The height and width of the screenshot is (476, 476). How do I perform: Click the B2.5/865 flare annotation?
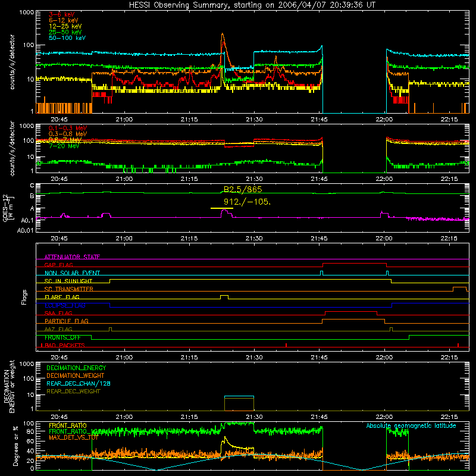click(243, 189)
